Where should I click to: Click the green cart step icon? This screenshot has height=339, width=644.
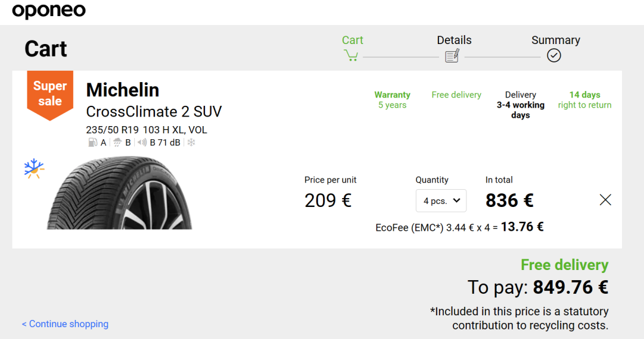[x=351, y=55]
